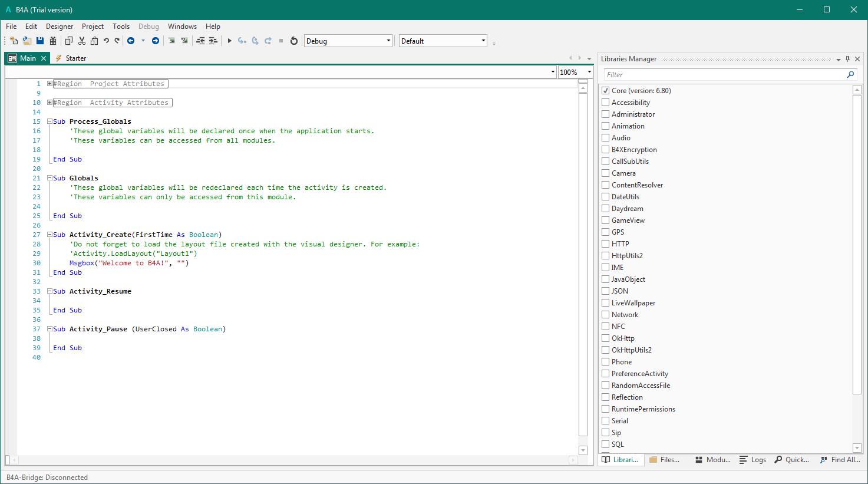868x484 pixels.
Task: Open the Files tab at the bottom
Action: [665, 460]
